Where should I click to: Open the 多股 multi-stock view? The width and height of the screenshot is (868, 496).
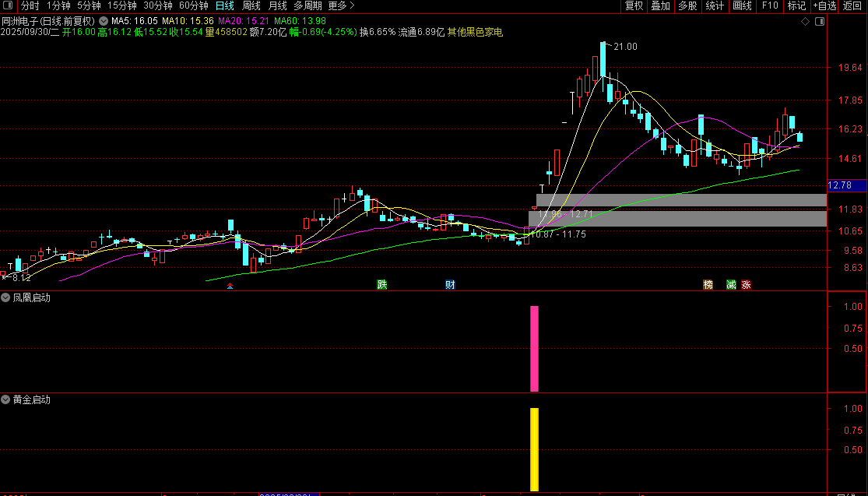click(x=687, y=5)
